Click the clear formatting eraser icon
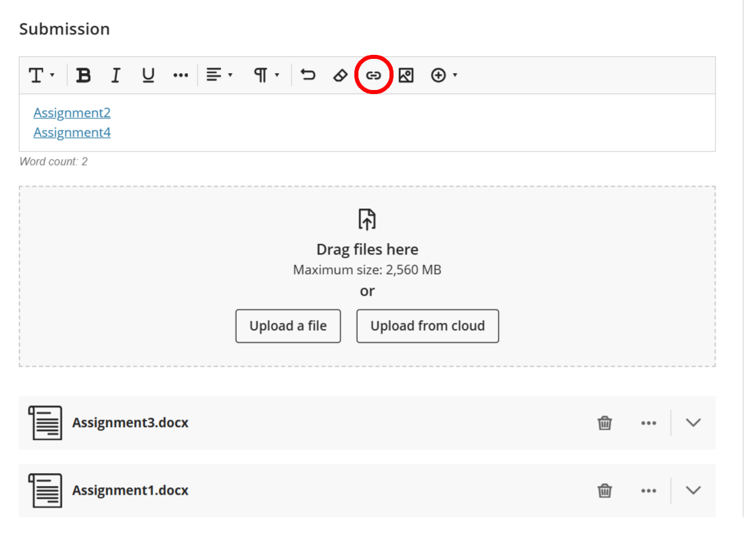Screen dimensions: 756x534 point(340,75)
